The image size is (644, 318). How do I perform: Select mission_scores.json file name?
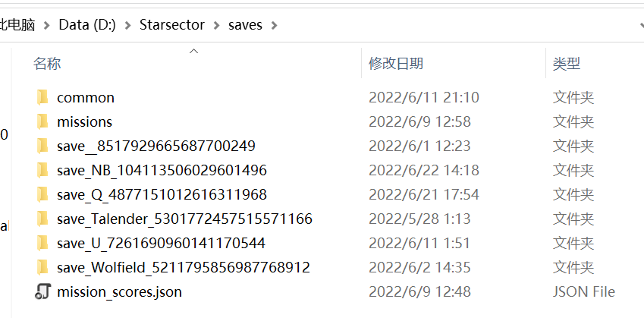click(x=119, y=292)
